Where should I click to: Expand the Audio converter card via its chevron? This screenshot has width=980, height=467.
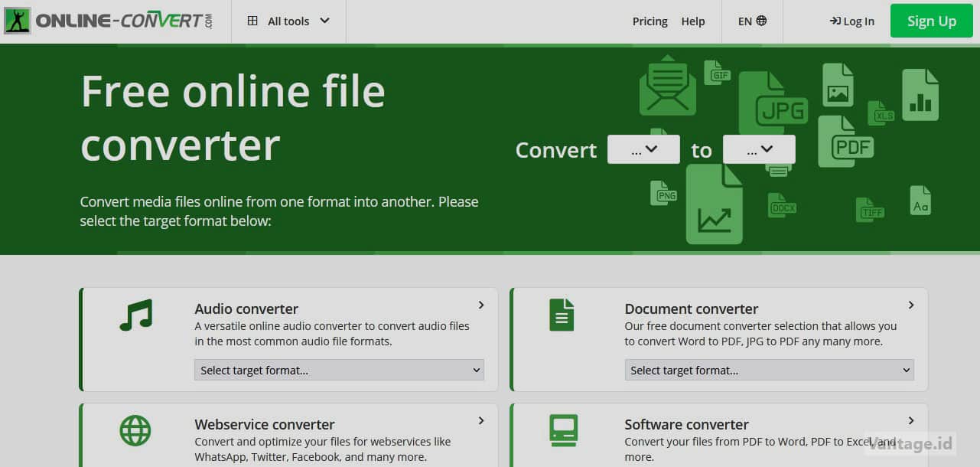coord(481,305)
